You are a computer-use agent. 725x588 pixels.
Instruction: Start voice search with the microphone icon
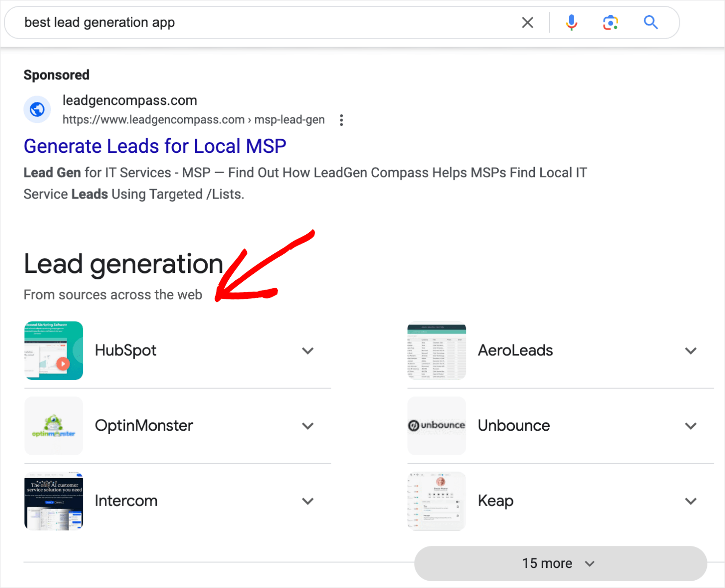pyautogui.click(x=571, y=23)
